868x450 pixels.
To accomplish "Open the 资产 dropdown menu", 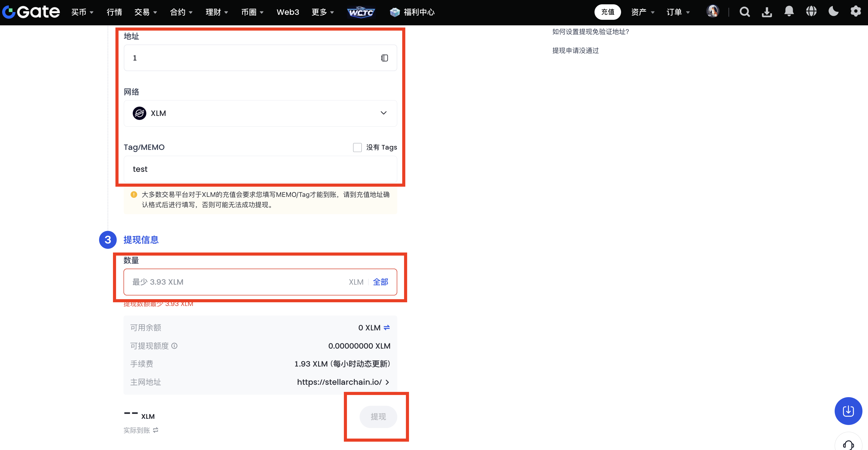I will pos(642,12).
